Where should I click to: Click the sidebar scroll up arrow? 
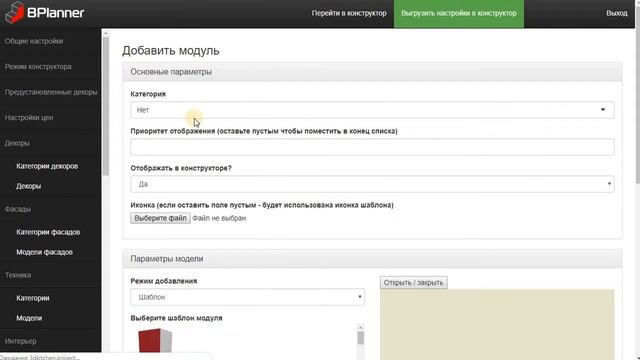coord(106,33)
